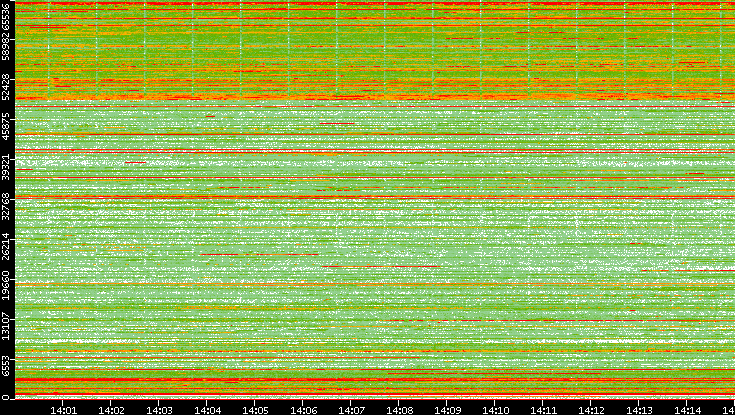This screenshot has height=415, width=735.
Task: Click the 14:01 time axis label
Action: pyautogui.click(x=63, y=410)
